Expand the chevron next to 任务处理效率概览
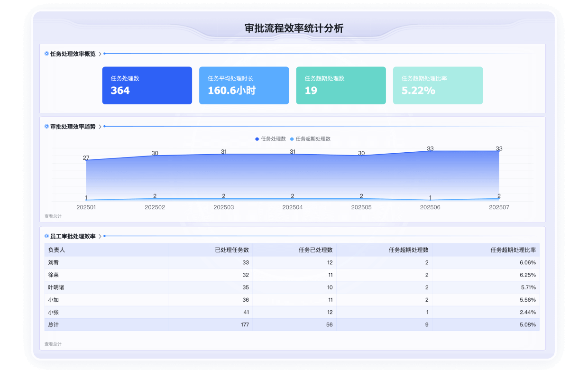 coord(101,54)
